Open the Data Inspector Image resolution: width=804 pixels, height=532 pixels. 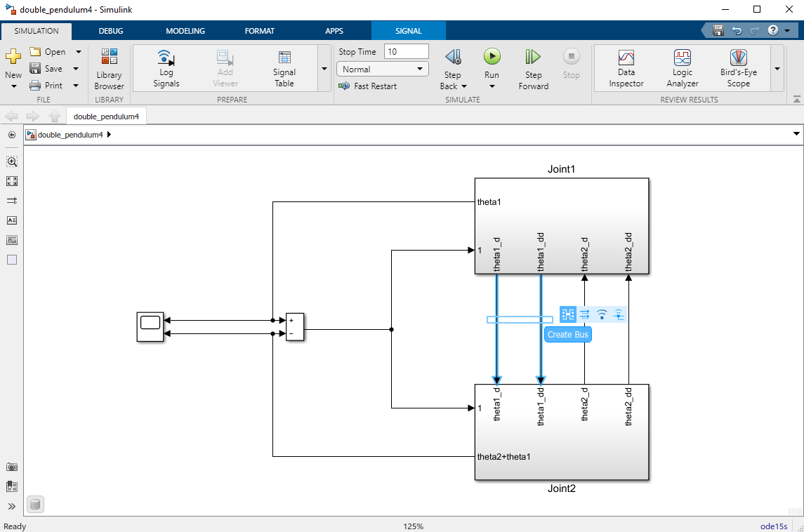pyautogui.click(x=626, y=69)
